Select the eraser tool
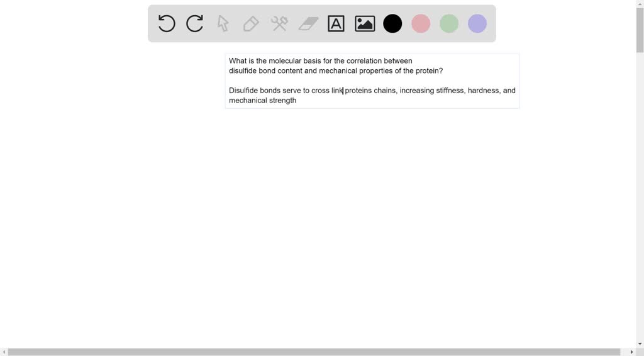Image resolution: width=644 pixels, height=356 pixels. pyautogui.click(x=308, y=24)
